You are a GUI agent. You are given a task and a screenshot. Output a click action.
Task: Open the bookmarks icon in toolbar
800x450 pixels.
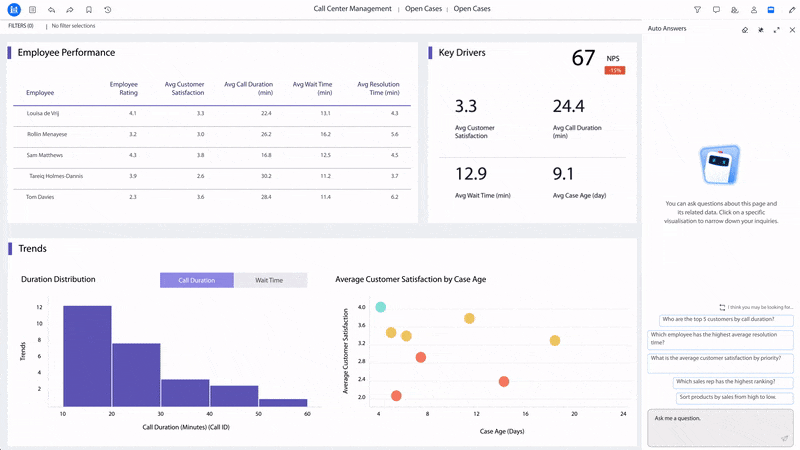tap(89, 10)
